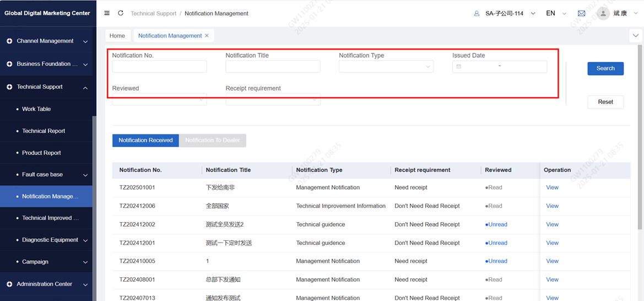Open Work Table in sidebar

pyautogui.click(x=36, y=109)
